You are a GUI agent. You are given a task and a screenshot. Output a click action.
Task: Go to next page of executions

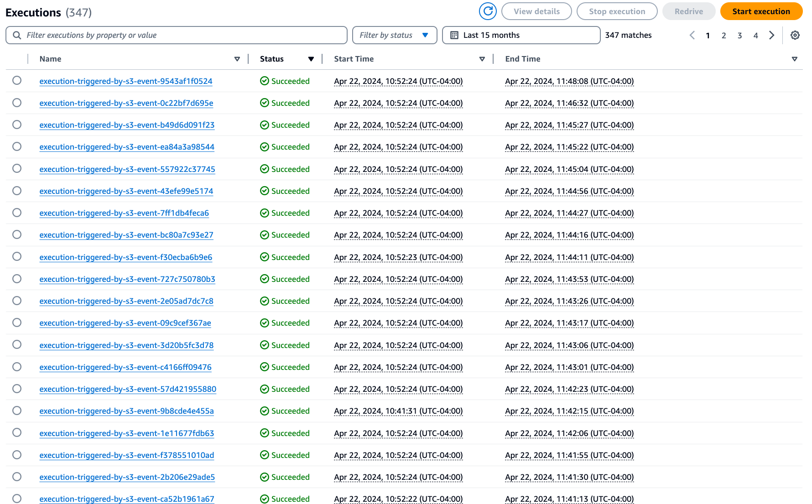[772, 35]
